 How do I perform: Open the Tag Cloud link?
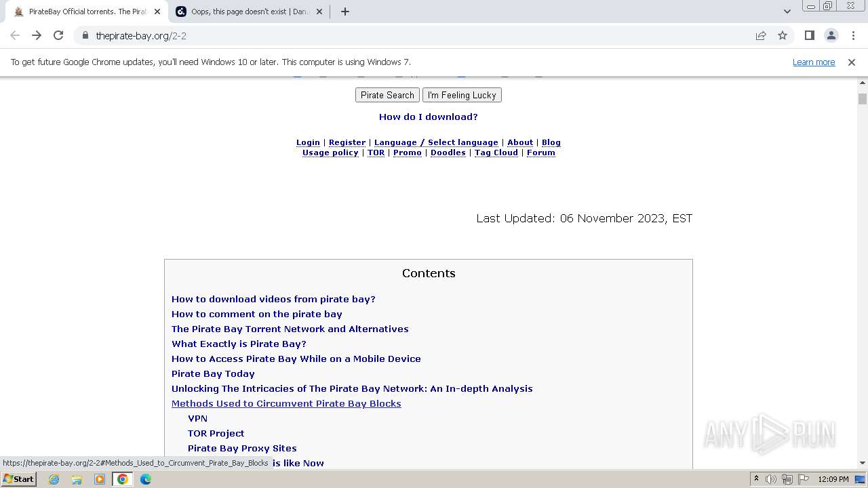click(496, 152)
